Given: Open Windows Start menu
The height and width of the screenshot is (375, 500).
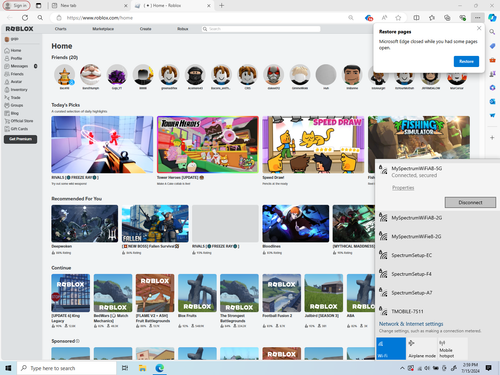Looking at the screenshot, I should [8, 368].
